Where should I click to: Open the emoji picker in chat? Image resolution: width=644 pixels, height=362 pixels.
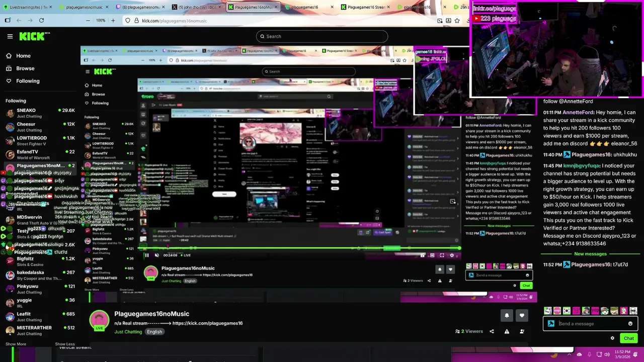pos(630,324)
